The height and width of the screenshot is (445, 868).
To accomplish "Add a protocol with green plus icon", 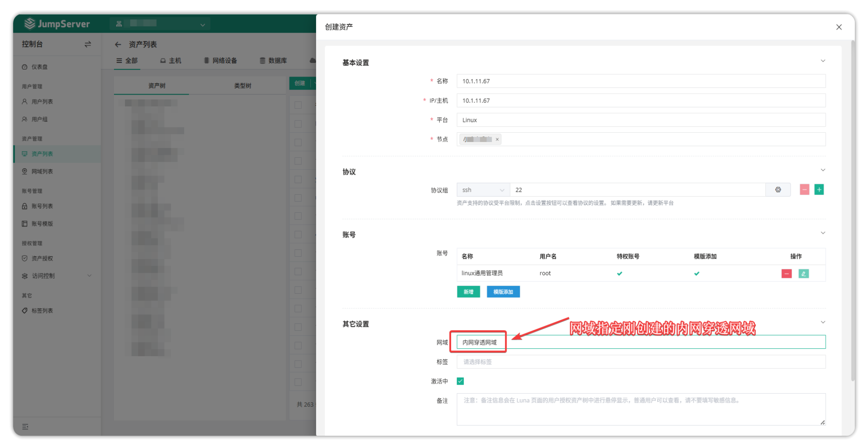I will [819, 190].
